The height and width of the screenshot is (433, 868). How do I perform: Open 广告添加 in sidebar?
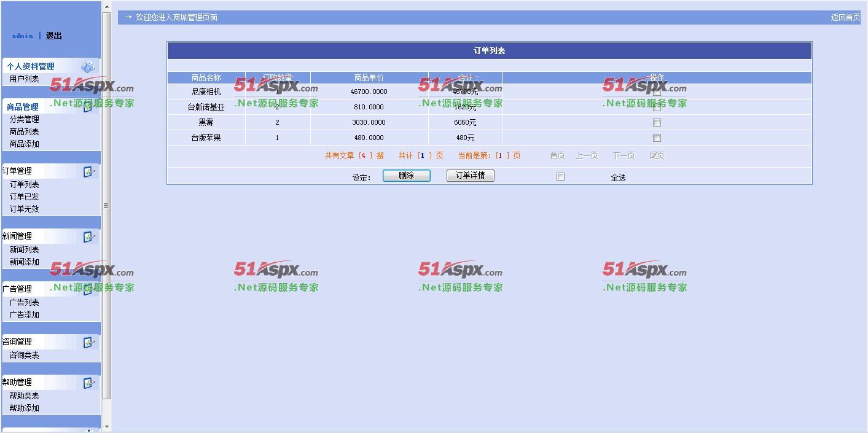(25, 314)
